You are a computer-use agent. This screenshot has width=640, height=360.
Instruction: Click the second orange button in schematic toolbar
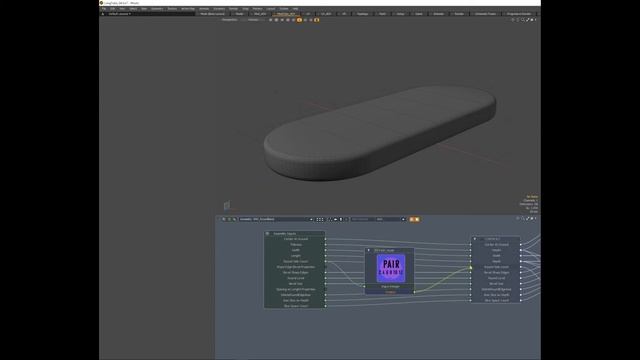(417, 219)
